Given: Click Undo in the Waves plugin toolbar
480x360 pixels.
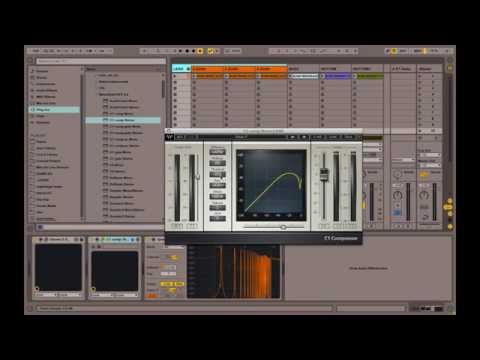Looking at the screenshot, I should pyautogui.click(x=180, y=137).
